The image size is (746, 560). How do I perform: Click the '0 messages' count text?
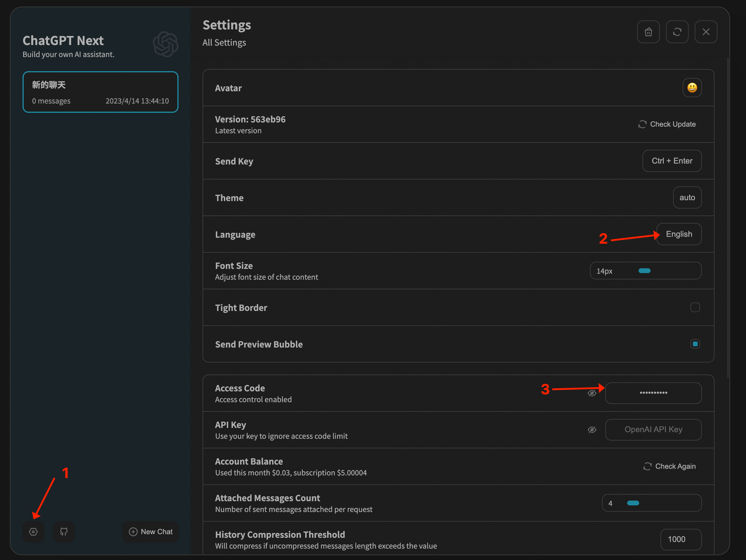(51, 101)
